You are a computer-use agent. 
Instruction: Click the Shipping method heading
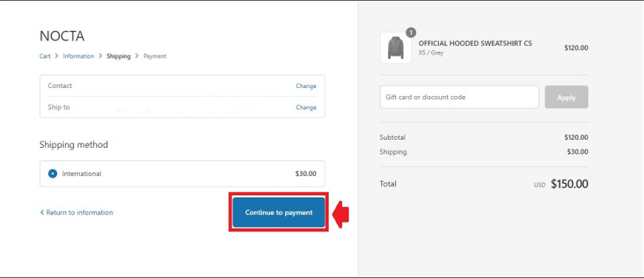coord(73,145)
